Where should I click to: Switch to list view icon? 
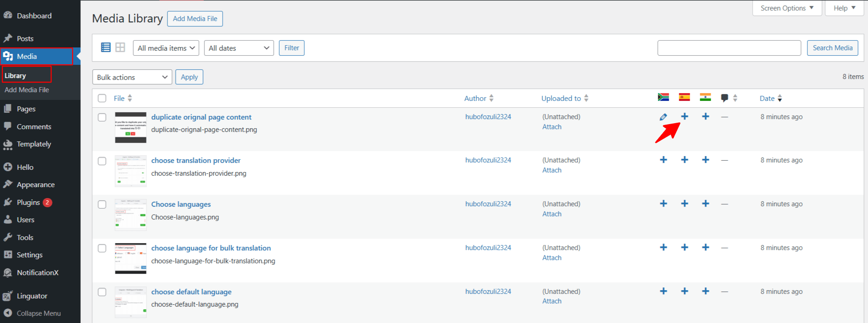point(106,47)
